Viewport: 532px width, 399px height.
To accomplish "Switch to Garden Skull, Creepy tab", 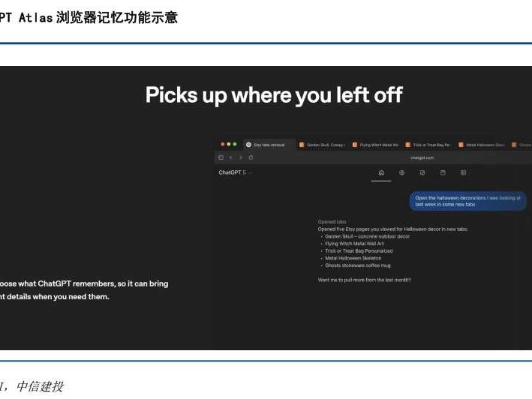I will point(323,145).
